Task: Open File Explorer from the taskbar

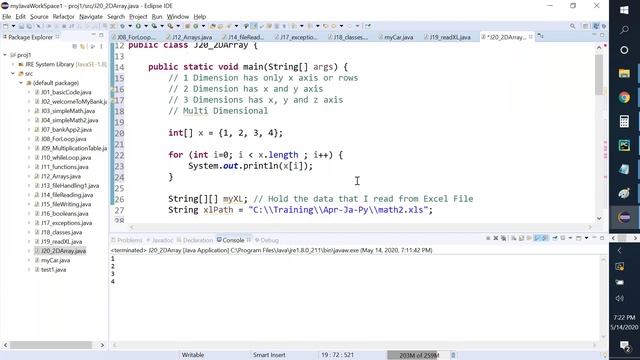Action: click(624, 73)
